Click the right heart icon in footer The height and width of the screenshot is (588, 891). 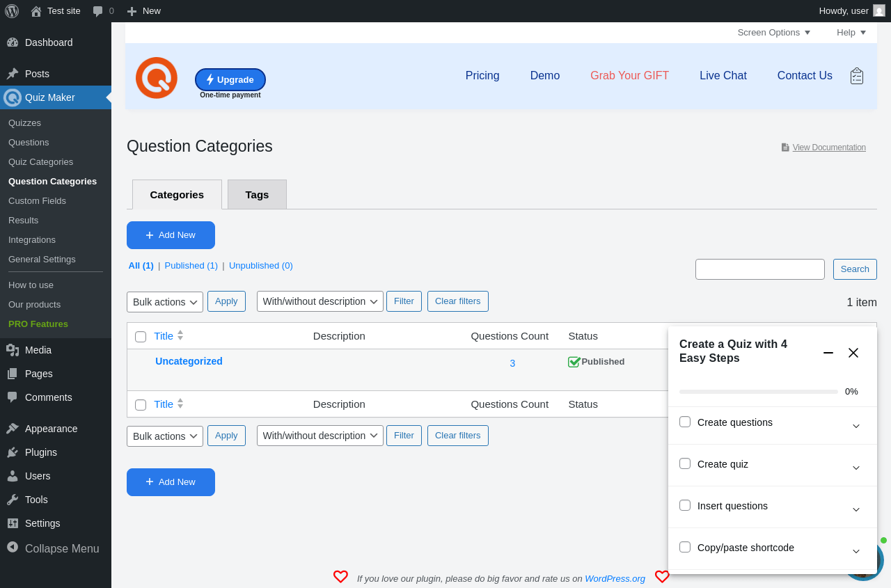pos(662,577)
